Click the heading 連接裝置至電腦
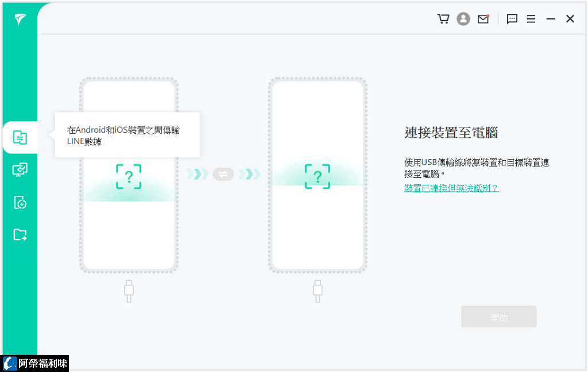 click(x=451, y=133)
